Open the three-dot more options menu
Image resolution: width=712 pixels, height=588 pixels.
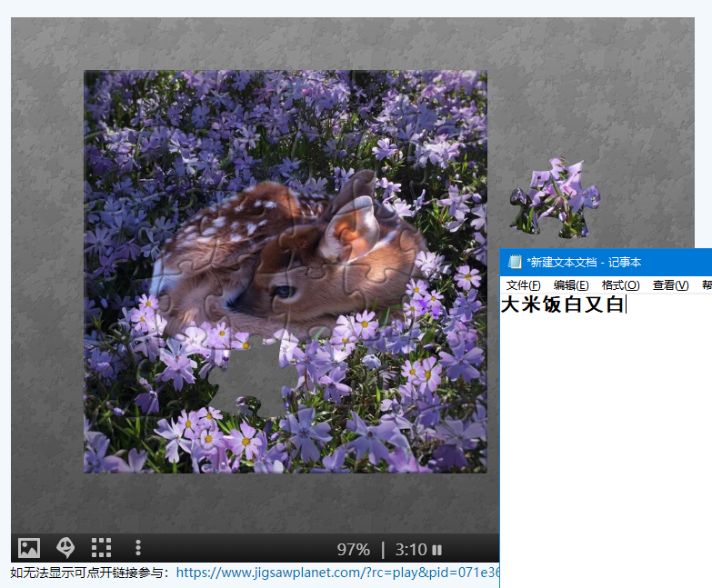coord(138,548)
